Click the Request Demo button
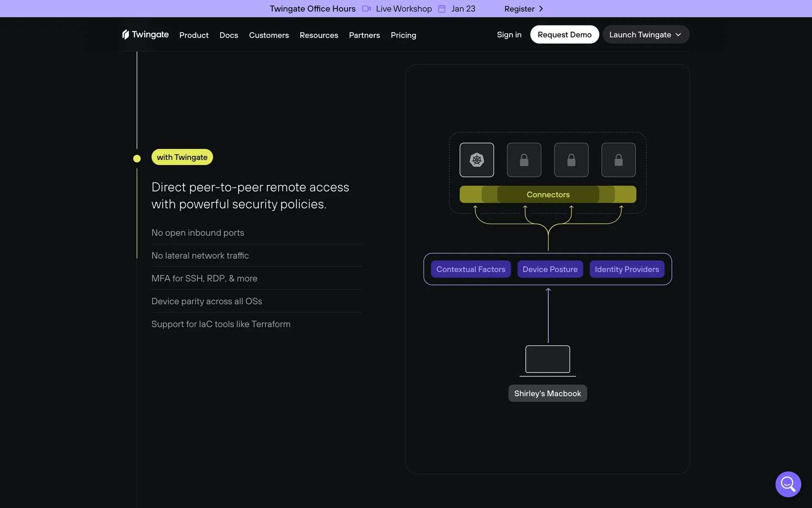The width and height of the screenshot is (812, 508). (564, 35)
